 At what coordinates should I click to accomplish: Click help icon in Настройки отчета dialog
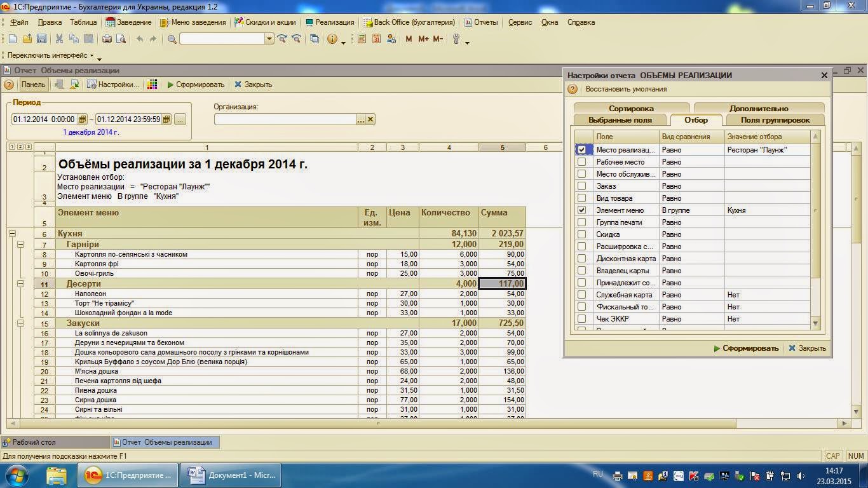tap(573, 89)
